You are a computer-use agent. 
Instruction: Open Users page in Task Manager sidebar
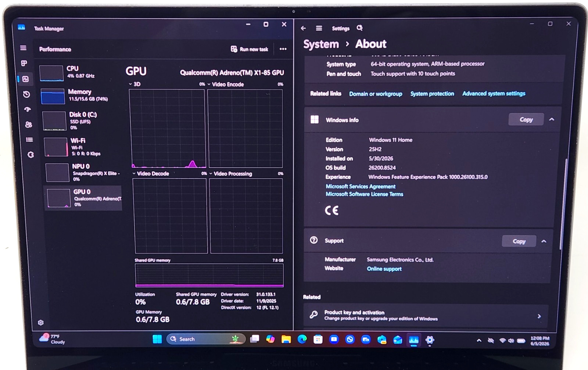pyautogui.click(x=28, y=125)
